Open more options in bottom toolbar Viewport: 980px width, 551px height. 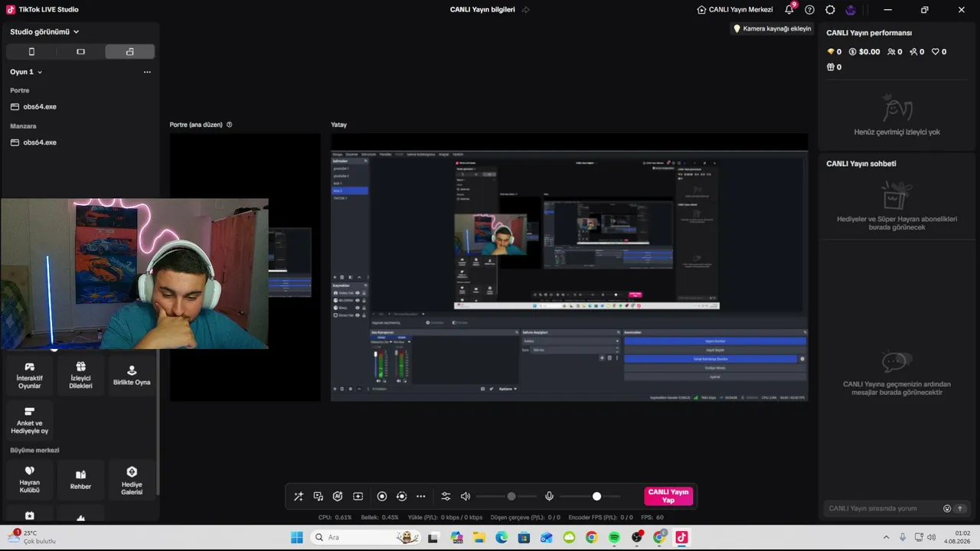[x=420, y=497]
